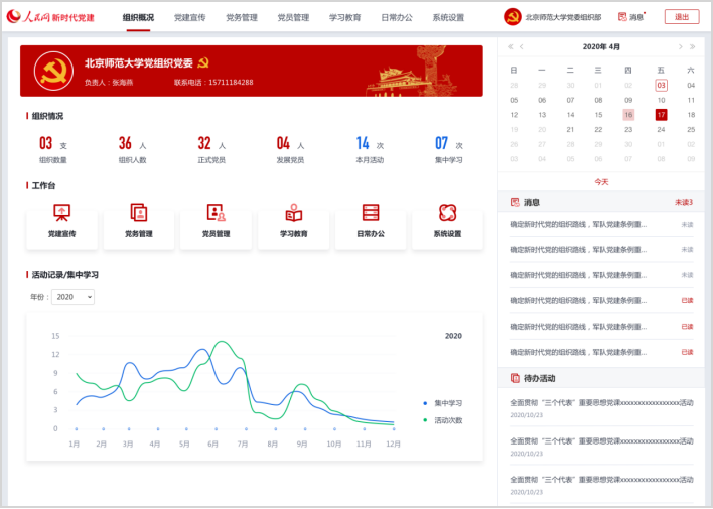Image resolution: width=713 pixels, height=509 pixels.
Task: Click calendar date 10
Action: pyautogui.click(x=661, y=101)
